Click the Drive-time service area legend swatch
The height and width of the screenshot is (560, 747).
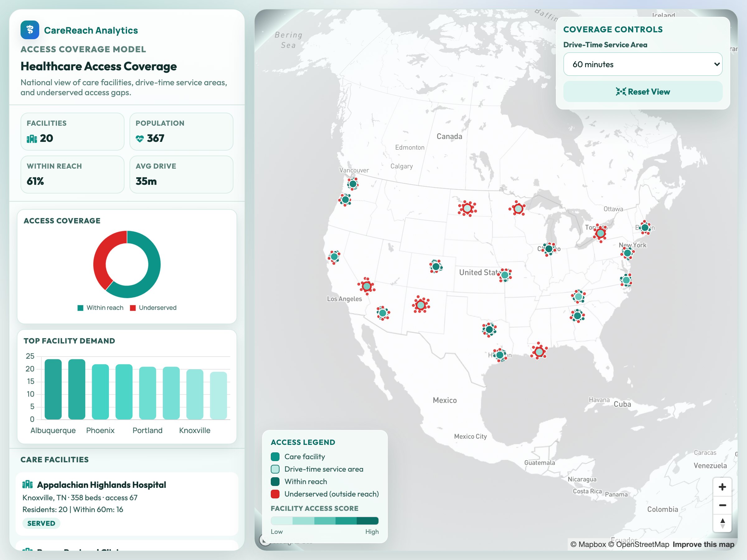(x=275, y=469)
